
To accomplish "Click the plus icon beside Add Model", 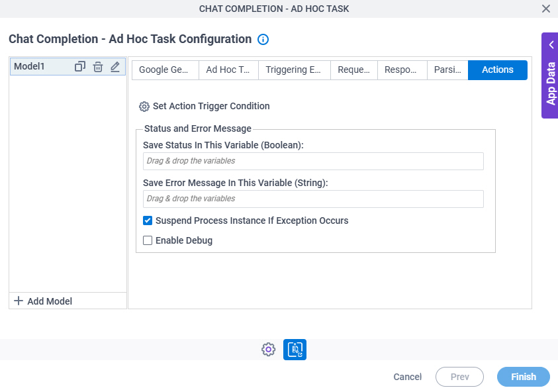I will tap(19, 301).
